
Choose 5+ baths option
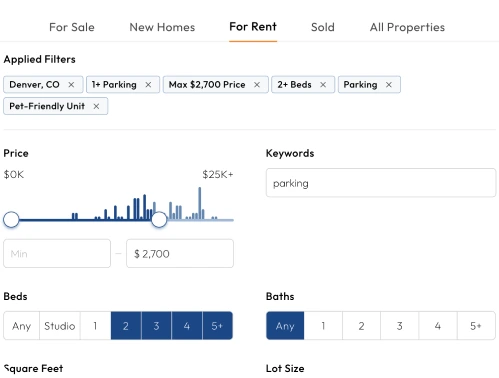[x=476, y=326]
